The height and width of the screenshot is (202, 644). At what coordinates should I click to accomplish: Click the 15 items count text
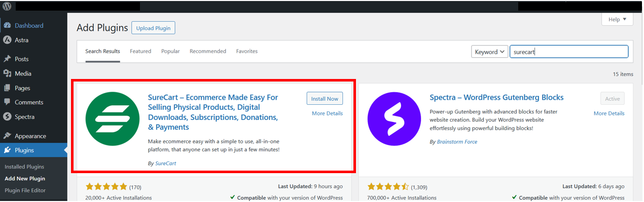(623, 74)
